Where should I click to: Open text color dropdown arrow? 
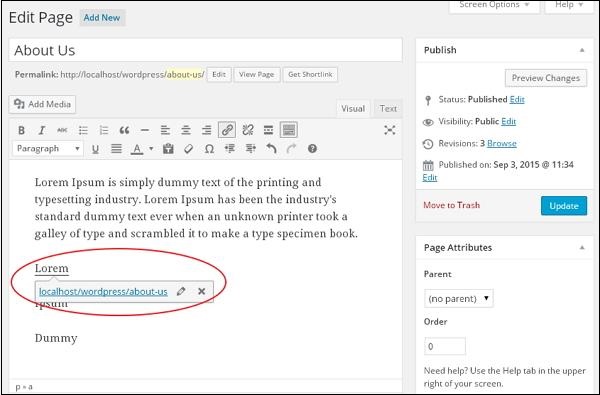151,149
